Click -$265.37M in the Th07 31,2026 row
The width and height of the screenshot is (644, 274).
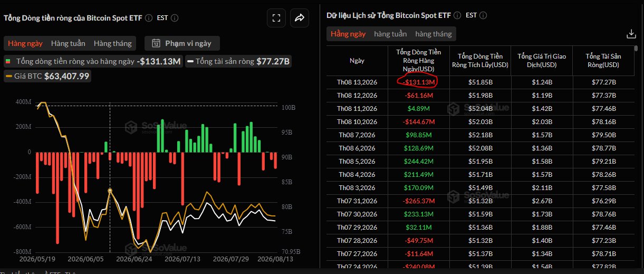(x=418, y=201)
